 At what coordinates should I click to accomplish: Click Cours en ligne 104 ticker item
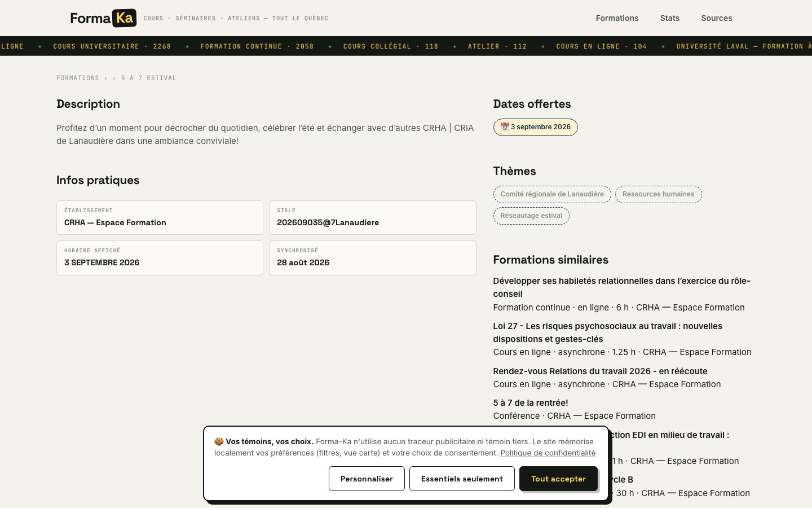point(601,46)
